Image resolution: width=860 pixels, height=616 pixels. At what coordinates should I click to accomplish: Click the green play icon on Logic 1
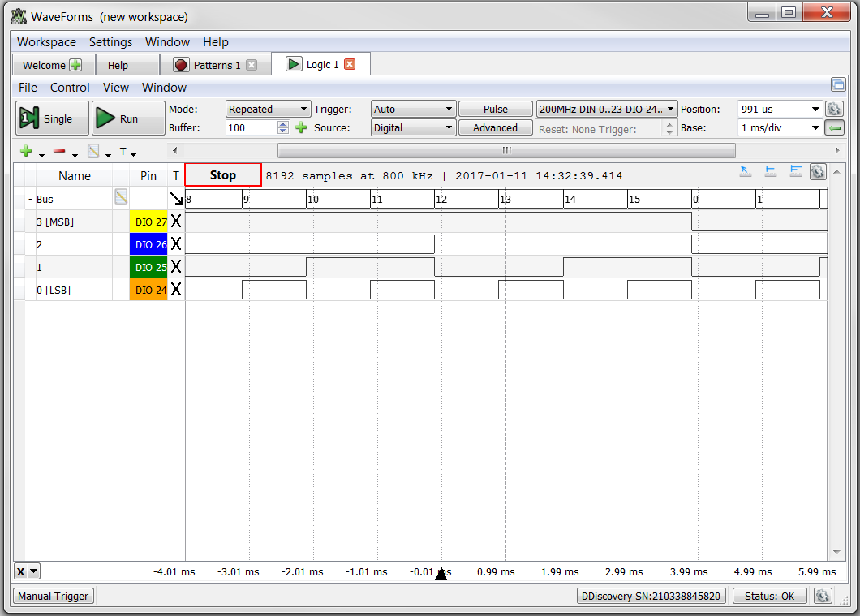pos(294,64)
